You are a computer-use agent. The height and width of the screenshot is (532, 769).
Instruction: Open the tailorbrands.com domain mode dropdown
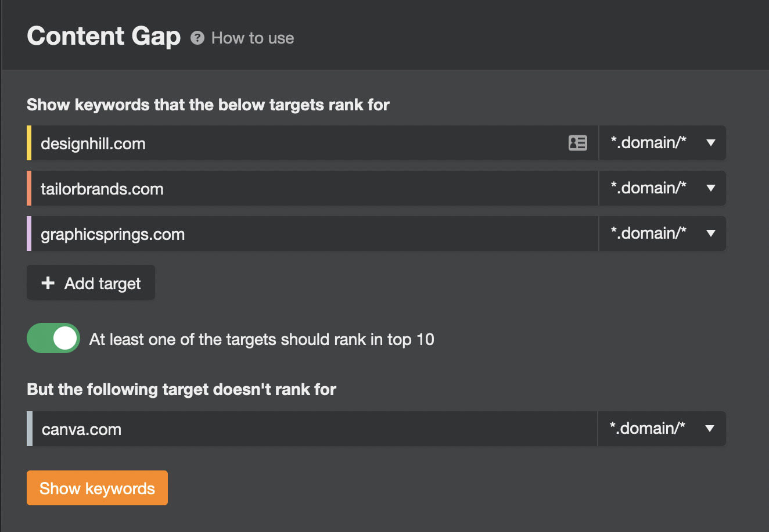click(662, 188)
